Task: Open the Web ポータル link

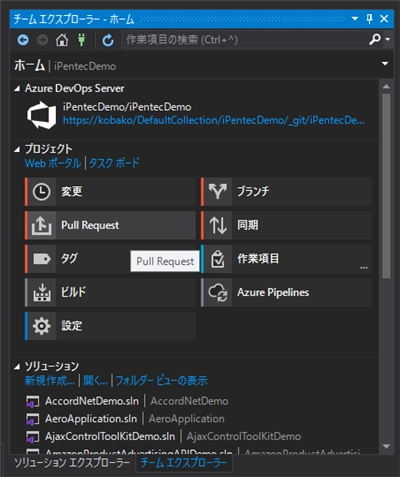Action: (53, 163)
